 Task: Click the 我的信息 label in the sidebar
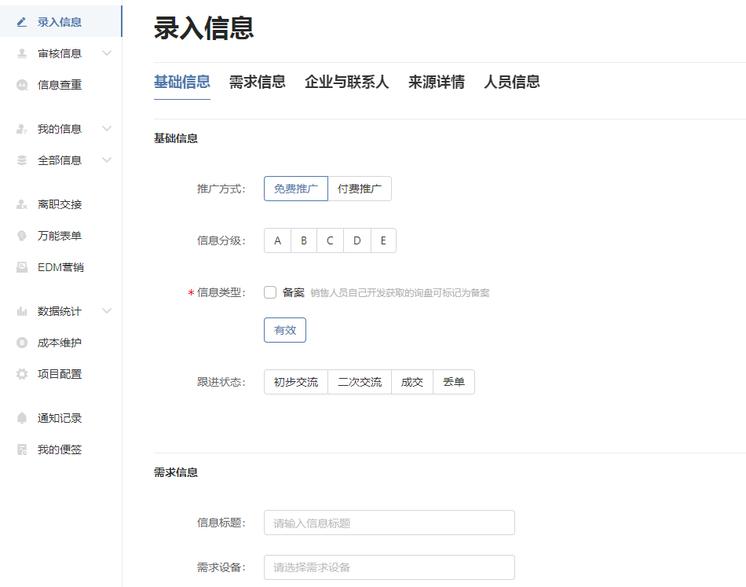click(59, 129)
